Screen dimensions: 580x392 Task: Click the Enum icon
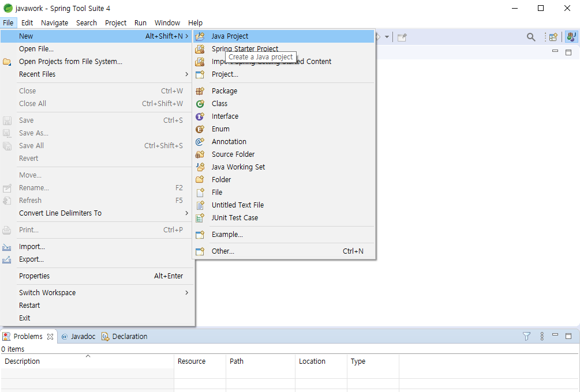point(200,129)
